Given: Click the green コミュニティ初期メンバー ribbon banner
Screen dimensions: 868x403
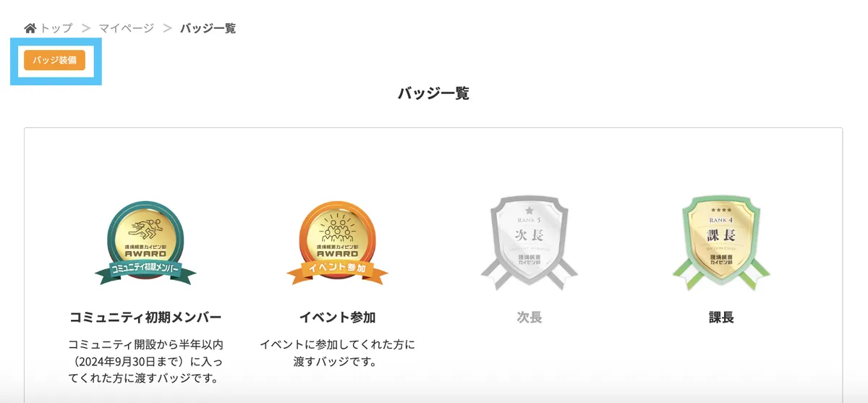Looking at the screenshot, I should click(145, 271).
